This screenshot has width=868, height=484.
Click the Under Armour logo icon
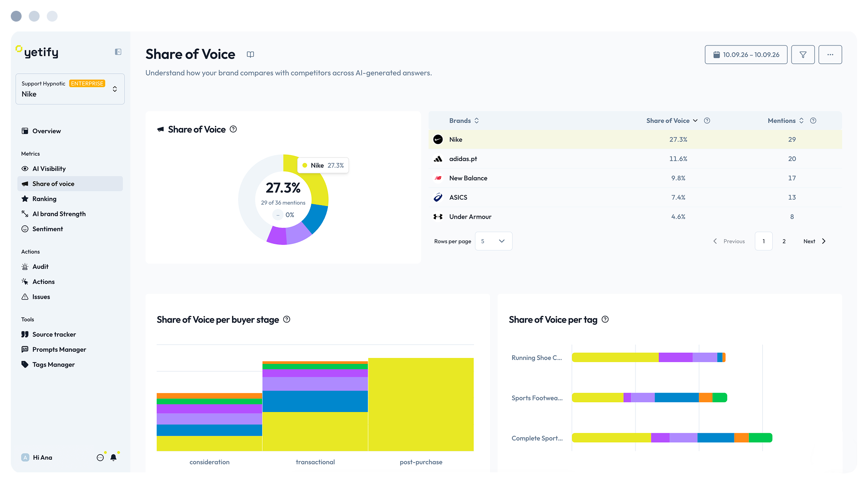(438, 217)
